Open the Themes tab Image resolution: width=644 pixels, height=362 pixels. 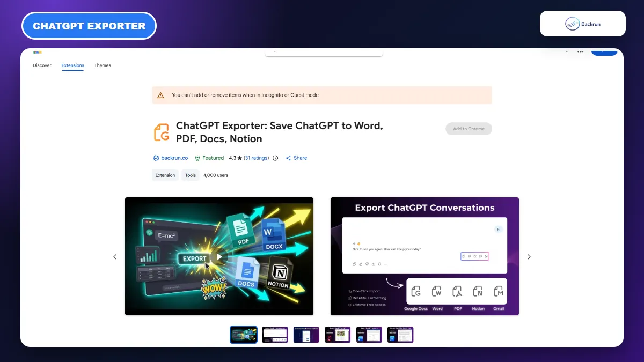tap(103, 65)
